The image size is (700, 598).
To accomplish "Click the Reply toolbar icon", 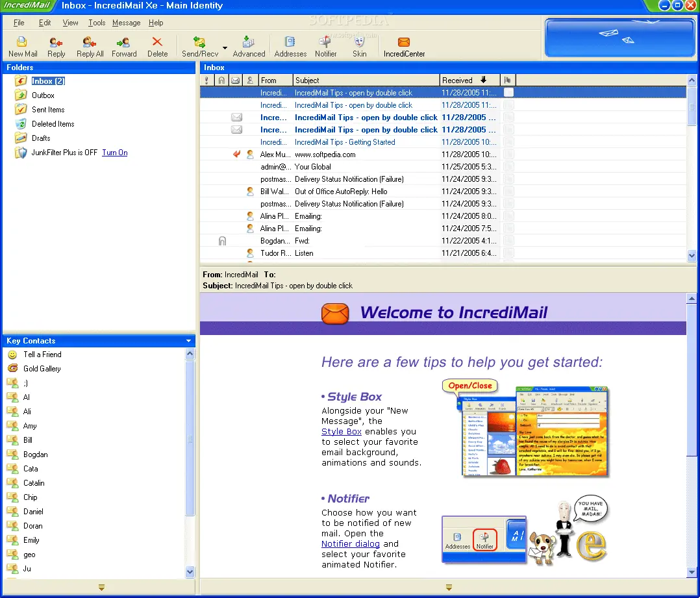I will coord(56,47).
